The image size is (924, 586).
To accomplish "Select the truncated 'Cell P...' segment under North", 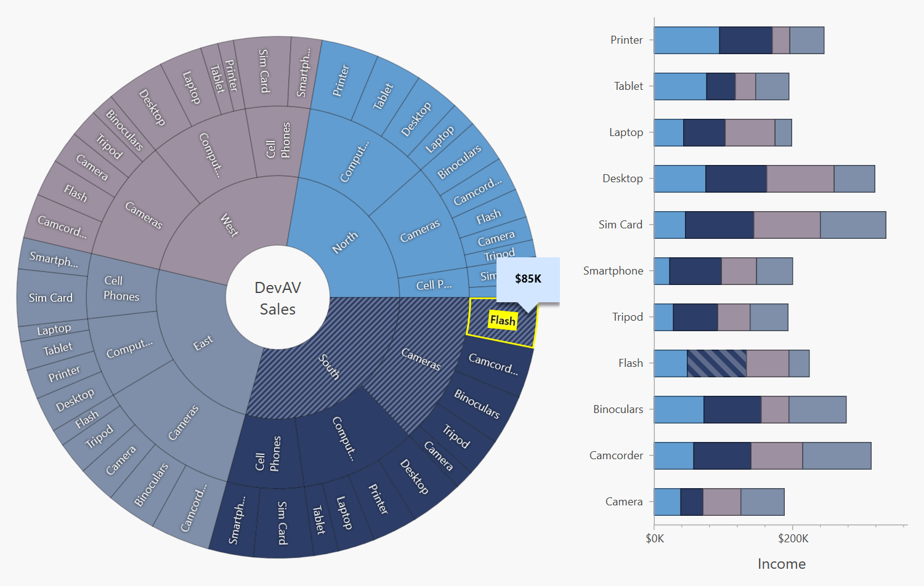I will pos(434,285).
